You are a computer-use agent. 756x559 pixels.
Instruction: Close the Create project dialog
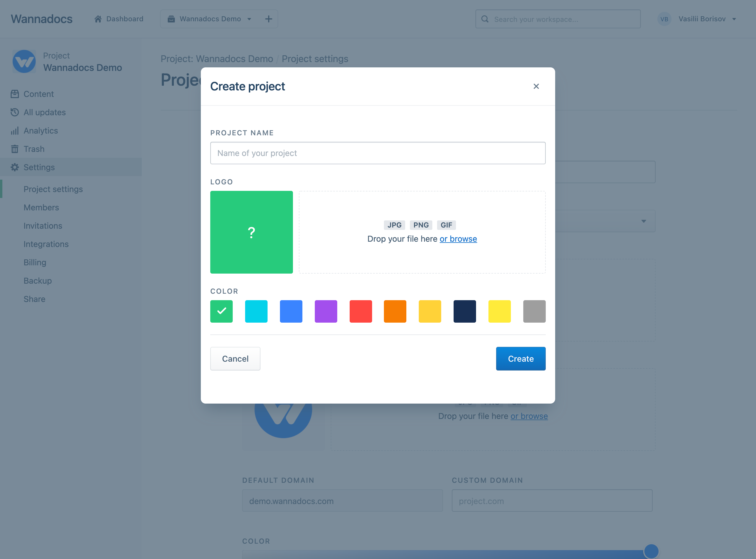click(536, 86)
